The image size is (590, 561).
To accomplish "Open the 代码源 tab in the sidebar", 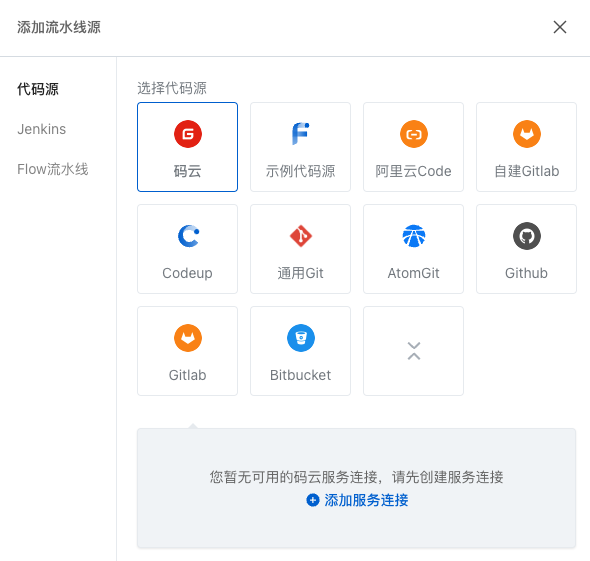I will 38,89.
